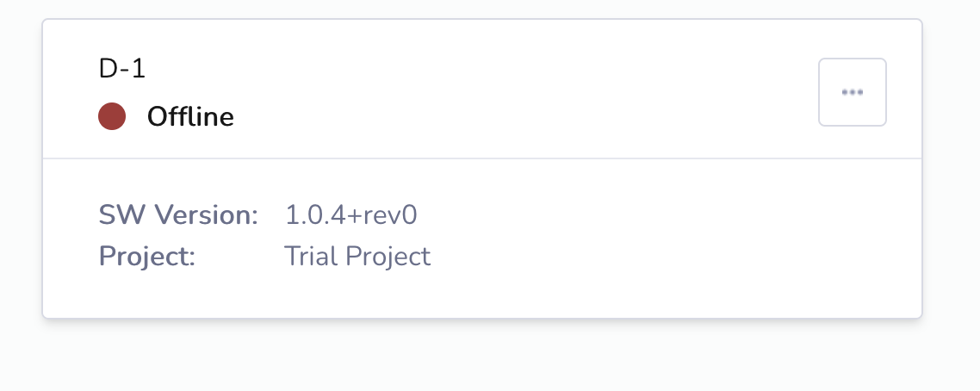Click the Project field label
Image resolution: width=980 pixels, height=391 pixels.
(147, 256)
